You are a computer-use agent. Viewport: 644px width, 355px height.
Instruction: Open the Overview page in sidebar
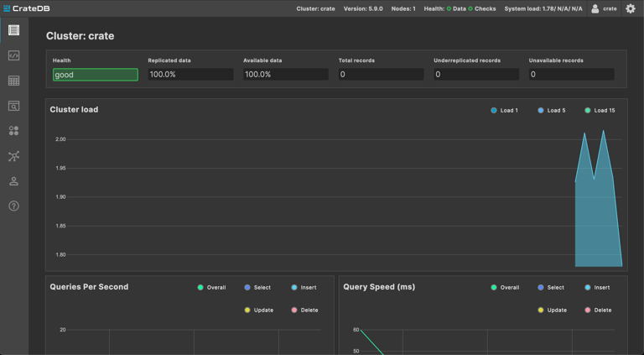[13, 30]
